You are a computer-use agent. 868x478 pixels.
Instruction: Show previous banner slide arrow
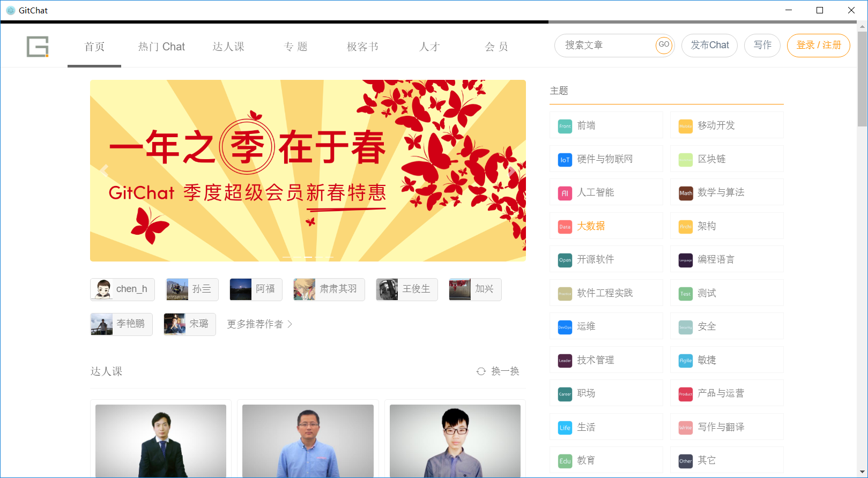[104, 170]
